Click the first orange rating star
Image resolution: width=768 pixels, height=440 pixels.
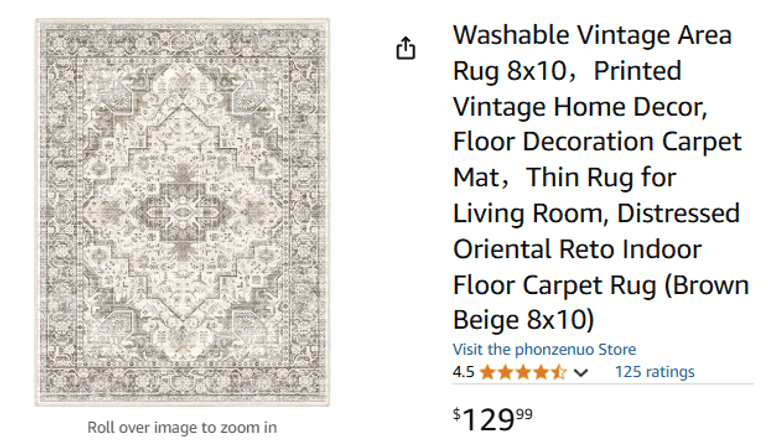pos(487,373)
